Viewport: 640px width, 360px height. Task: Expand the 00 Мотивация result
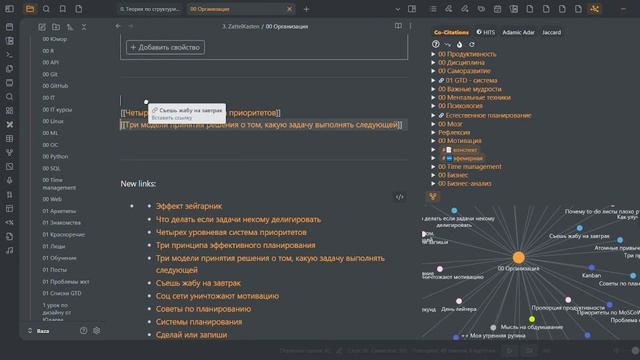point(433,140)
